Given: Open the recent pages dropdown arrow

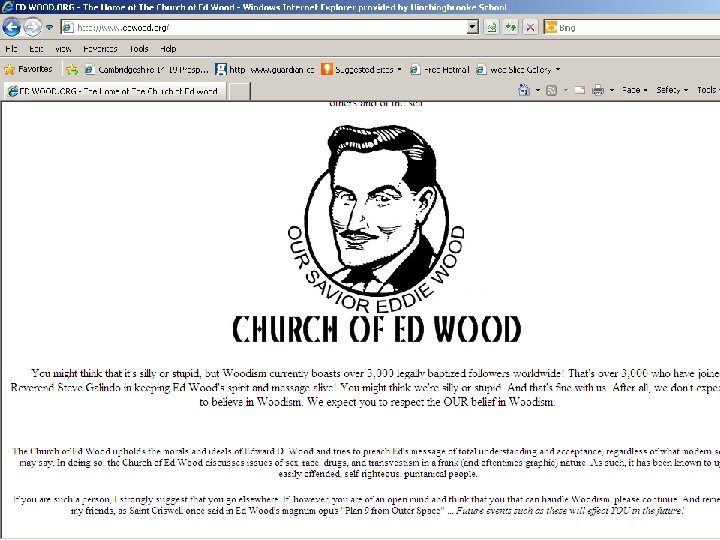Looking at the screenshot, I should tap(50, 28).
